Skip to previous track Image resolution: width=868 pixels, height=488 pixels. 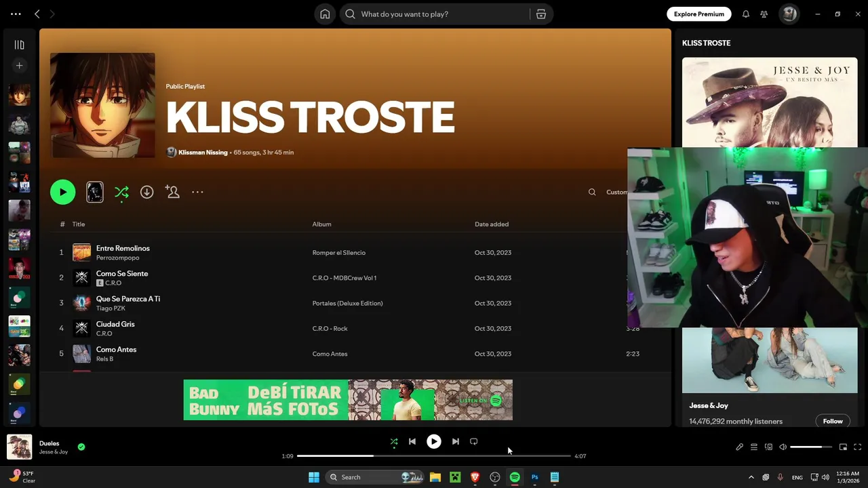412,441
